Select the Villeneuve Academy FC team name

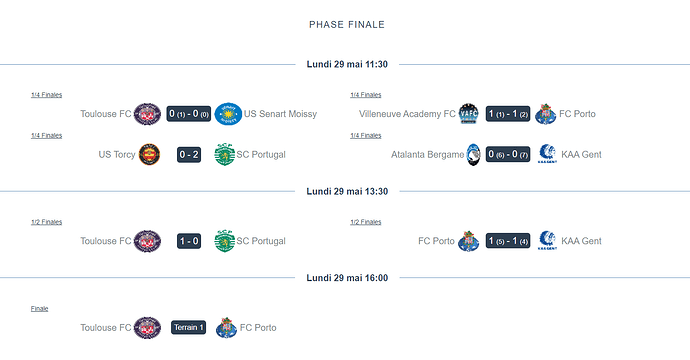(407, 114)
